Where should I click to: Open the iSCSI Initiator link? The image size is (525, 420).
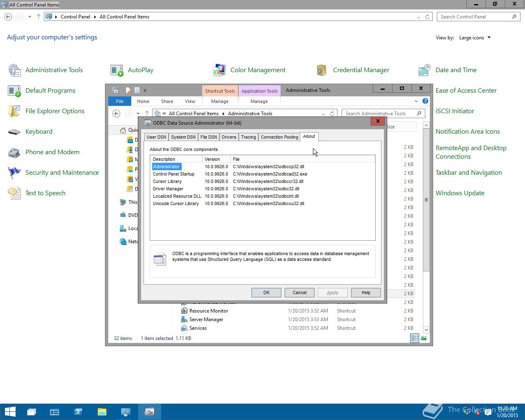(455, 111)
